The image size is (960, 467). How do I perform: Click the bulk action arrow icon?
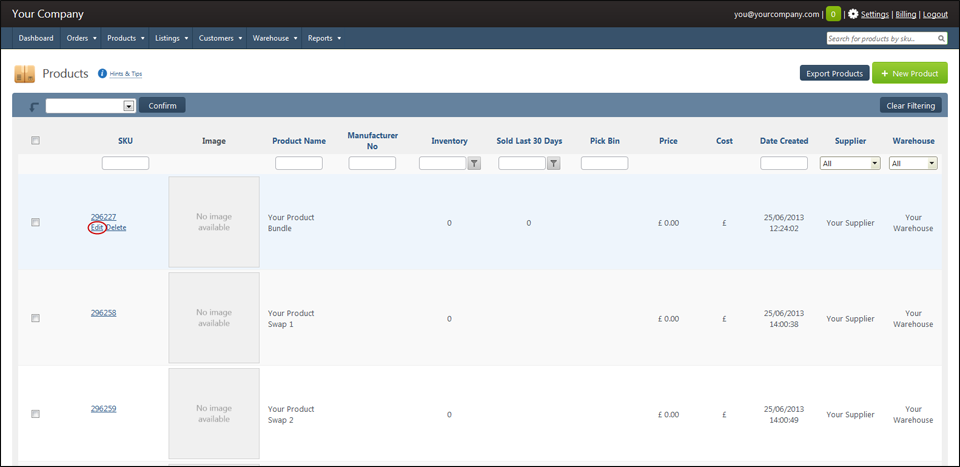[34, 107]
